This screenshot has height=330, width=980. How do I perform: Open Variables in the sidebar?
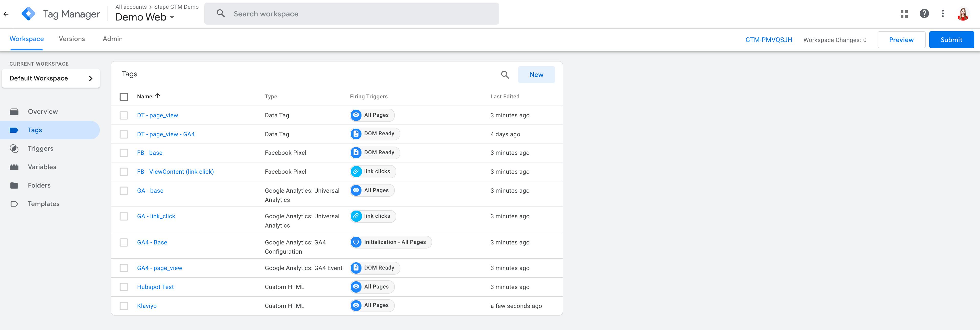click(50, 167)
